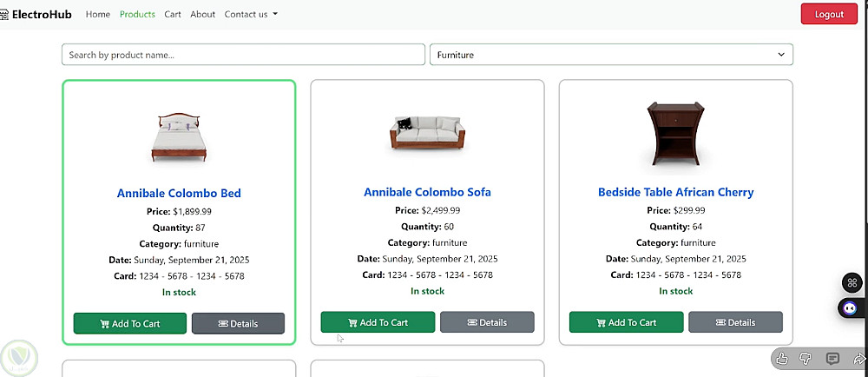Screen dimensions: 868x377
Task: Add Annibale Colombo Sofa to cart
Action: click(x=378, y=322)
